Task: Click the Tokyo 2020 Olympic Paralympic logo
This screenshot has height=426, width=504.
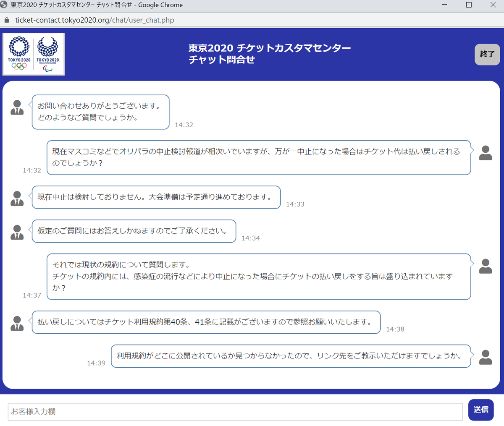Action: click(x=34, y=55)
